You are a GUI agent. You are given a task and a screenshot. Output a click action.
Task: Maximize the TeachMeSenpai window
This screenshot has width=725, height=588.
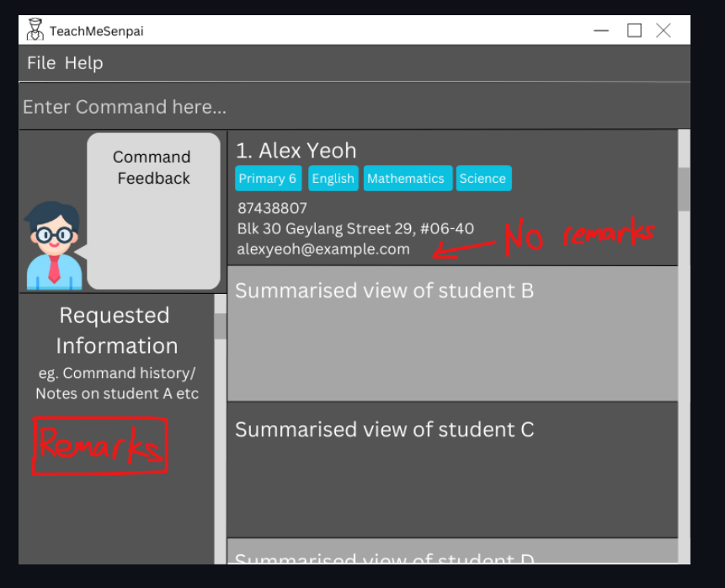(x=634, y=30)
